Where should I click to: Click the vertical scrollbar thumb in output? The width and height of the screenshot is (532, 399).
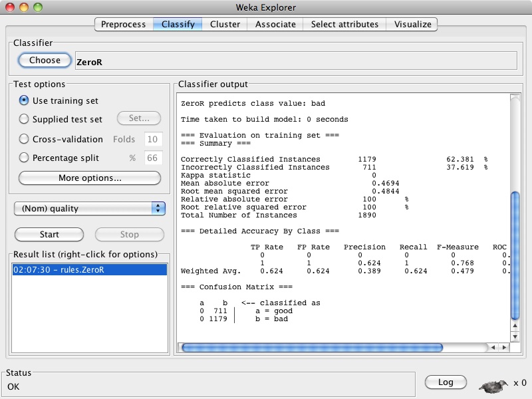pyautogui.click(x=515, y=256)
